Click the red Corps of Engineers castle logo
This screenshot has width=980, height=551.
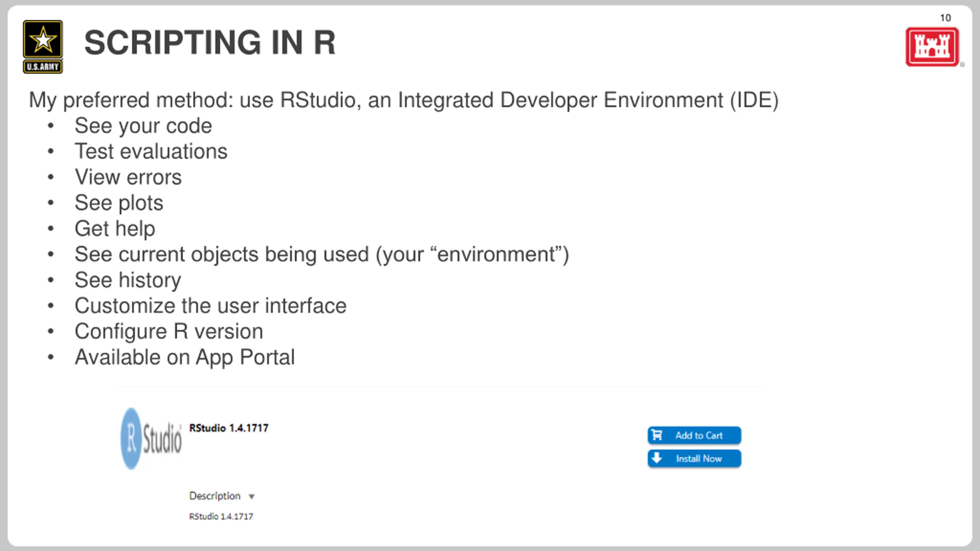pyautogui.click(x=932, y=47)
